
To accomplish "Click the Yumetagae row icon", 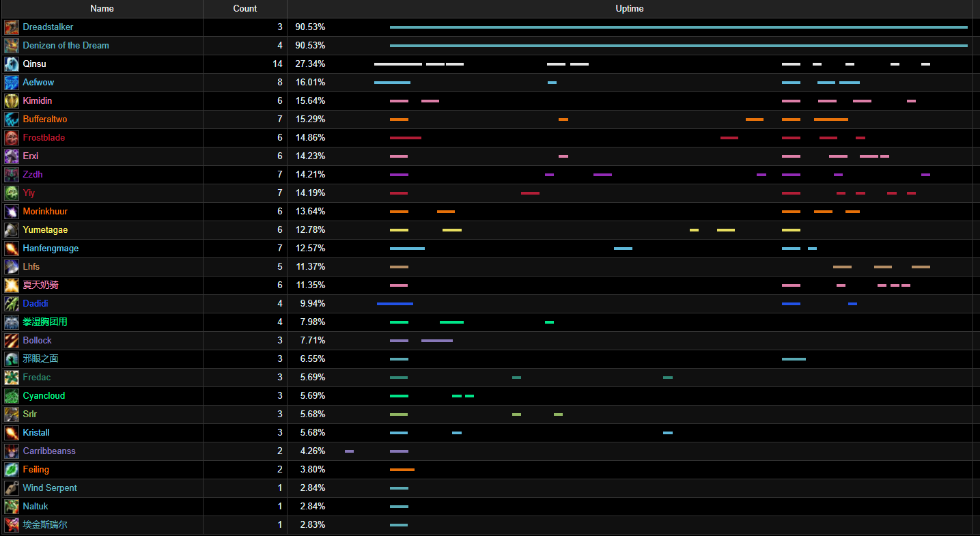I will (12, 230).
